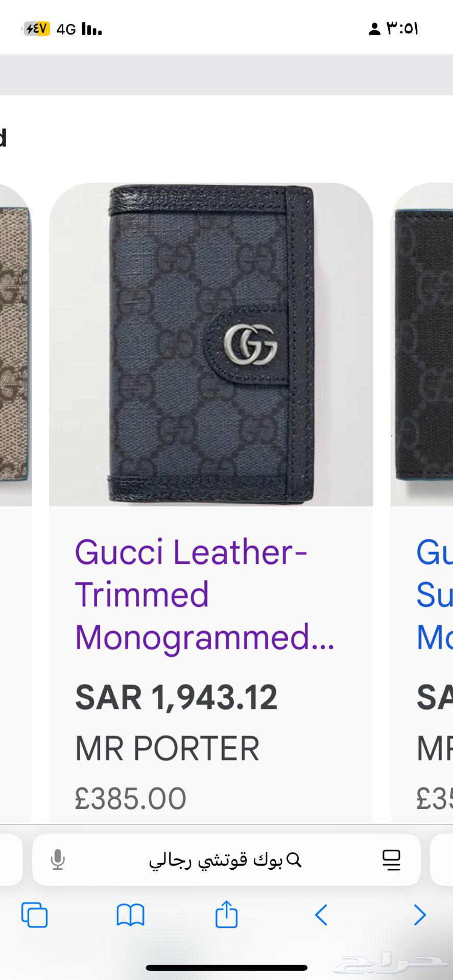Select the black Gucci wallet image

422,345
